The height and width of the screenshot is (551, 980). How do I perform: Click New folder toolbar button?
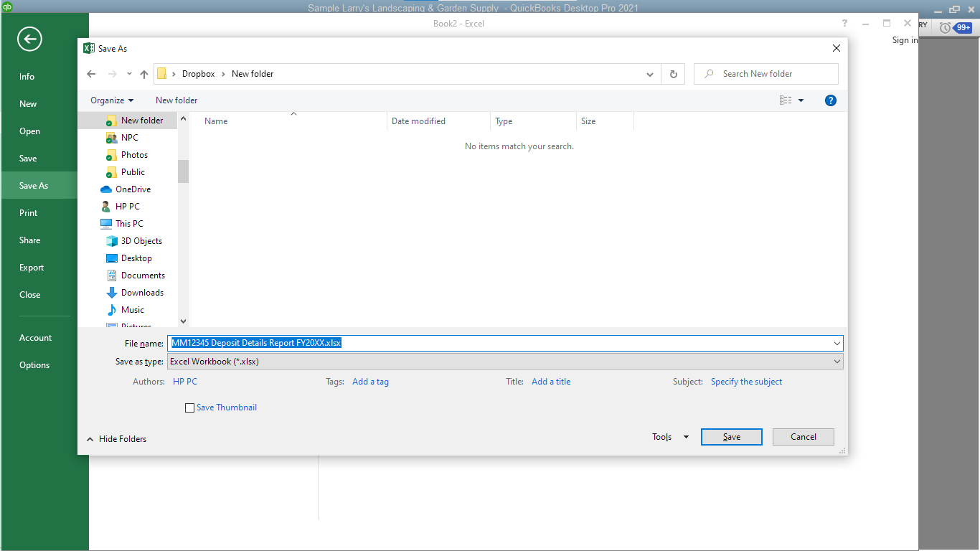(176, 100)
